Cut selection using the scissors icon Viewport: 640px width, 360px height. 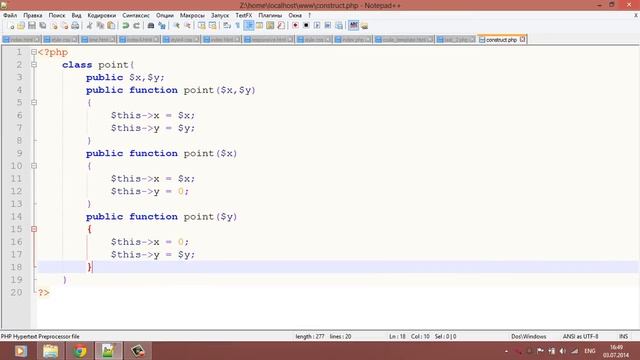(89, 26)
